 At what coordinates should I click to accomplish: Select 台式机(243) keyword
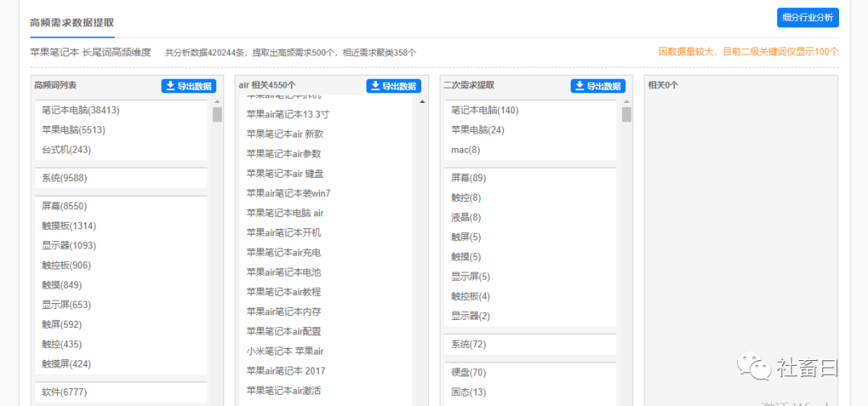click(x=67, y=150)
